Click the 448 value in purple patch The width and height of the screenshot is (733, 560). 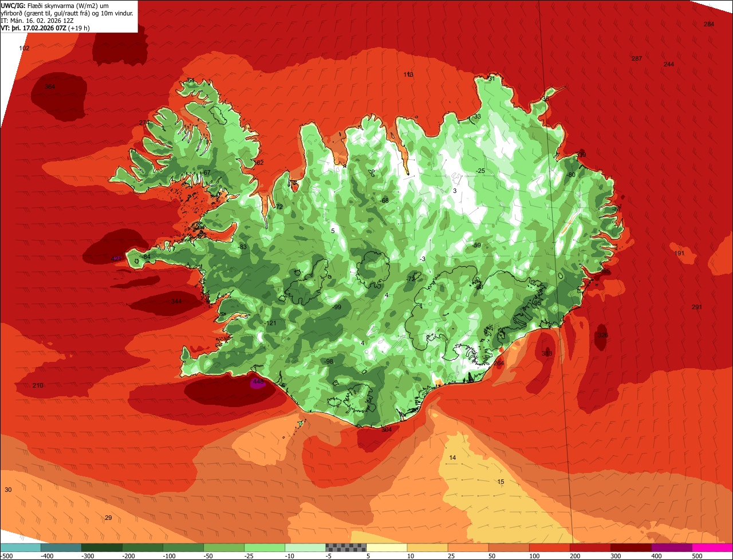[258, 381]
